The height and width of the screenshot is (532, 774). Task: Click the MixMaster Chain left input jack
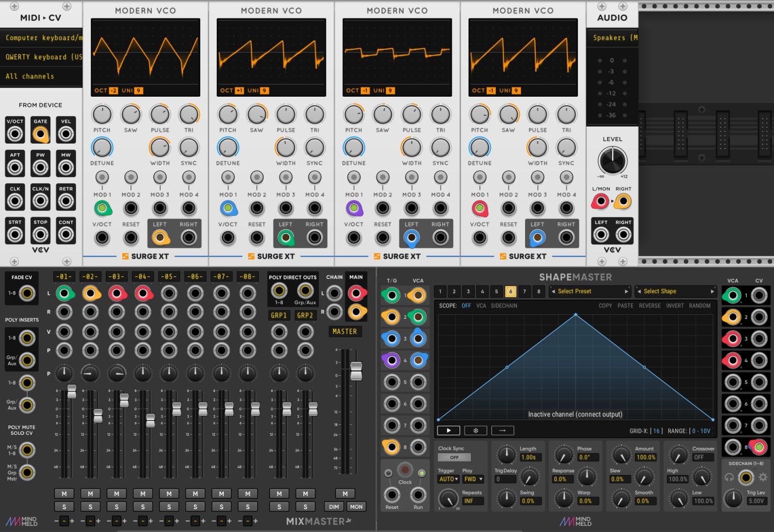pos(334,293)
